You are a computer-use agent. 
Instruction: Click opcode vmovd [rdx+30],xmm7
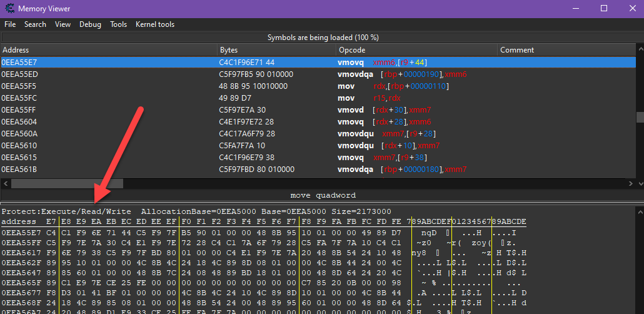pyautogui.click(x=384, y=110)
